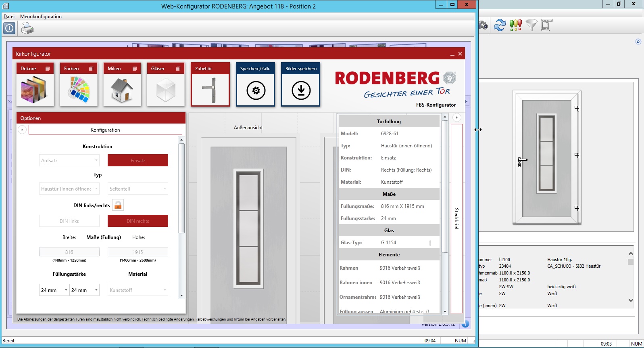Open the Haustür (innen öffnend) type dropdown
644x348 pixels.
pyautogui.click(x=69, y=189)
